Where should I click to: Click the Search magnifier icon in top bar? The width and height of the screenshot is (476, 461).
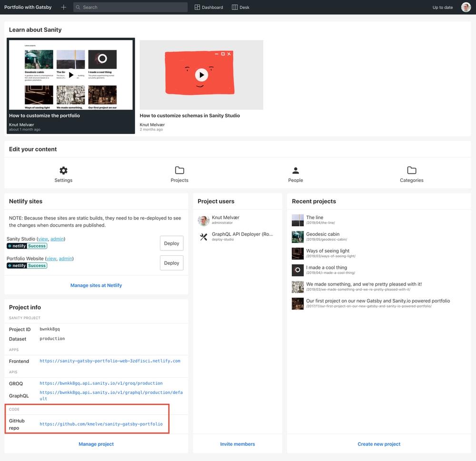pyautogui.click(x=78, y=7)
